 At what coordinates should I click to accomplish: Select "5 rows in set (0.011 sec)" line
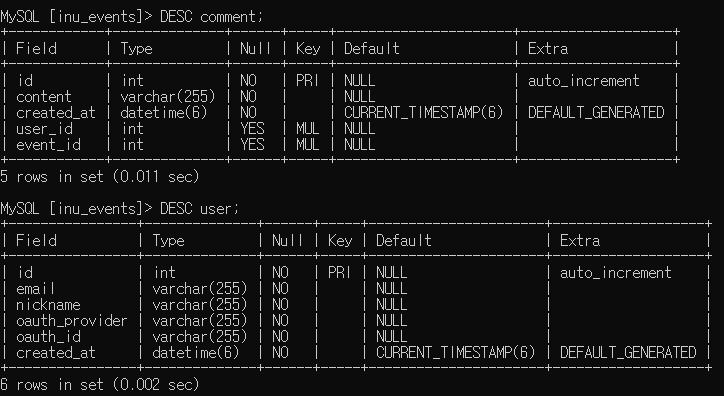point(100,176)
